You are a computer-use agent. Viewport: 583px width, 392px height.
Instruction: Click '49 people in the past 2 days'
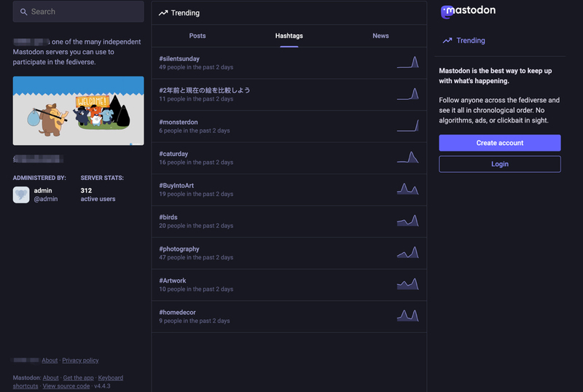pyautogui.click(x=196, y=67)
